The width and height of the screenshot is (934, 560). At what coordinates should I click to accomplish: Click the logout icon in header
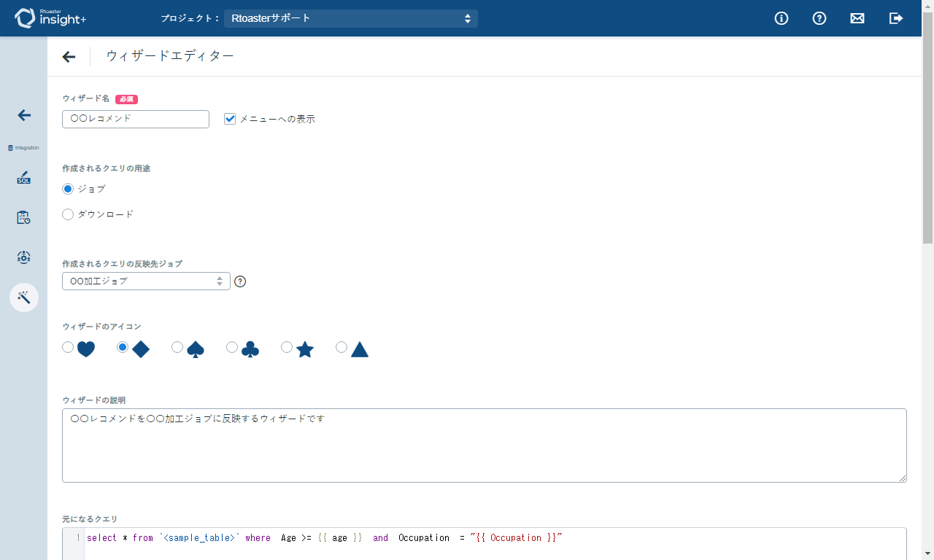pyautogui.click(x=896, y=18)
